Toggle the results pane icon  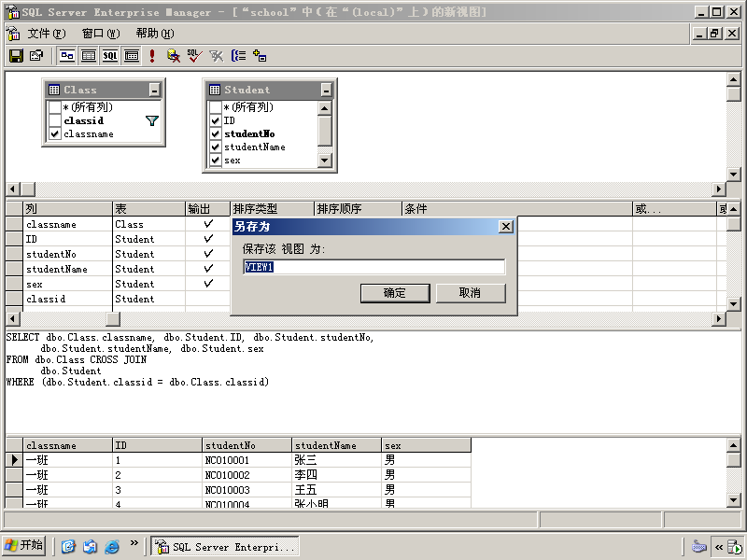[132, 56]
